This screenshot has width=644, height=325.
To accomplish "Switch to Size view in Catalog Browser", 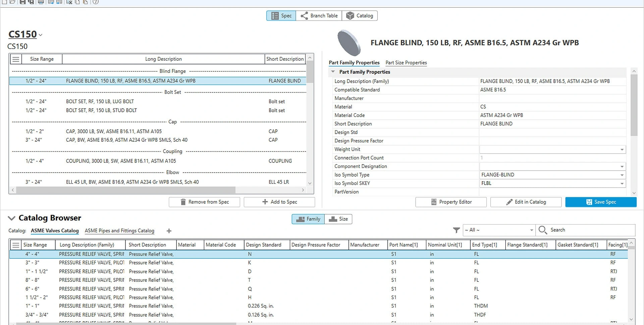I will point(338,219).
